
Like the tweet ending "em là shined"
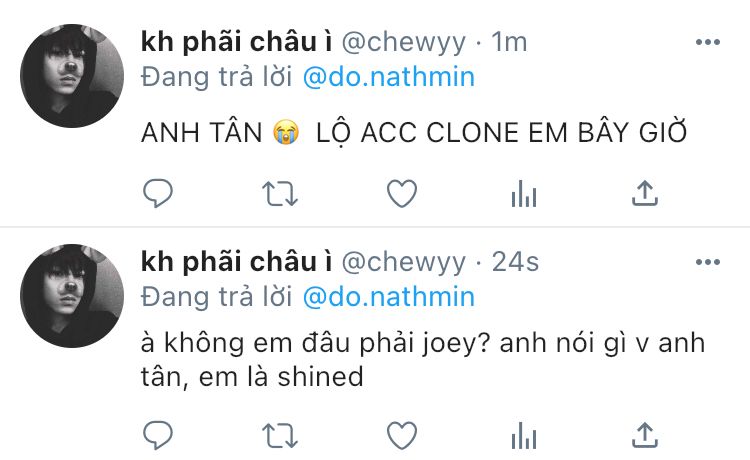tap(402, 436)
